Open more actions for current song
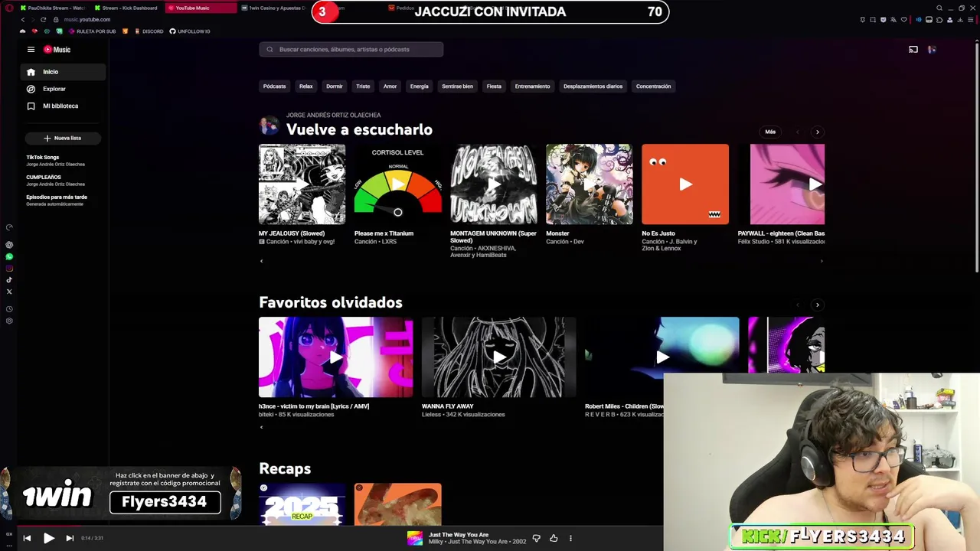The height and width of the screenshot is (551, 980). 570,538
